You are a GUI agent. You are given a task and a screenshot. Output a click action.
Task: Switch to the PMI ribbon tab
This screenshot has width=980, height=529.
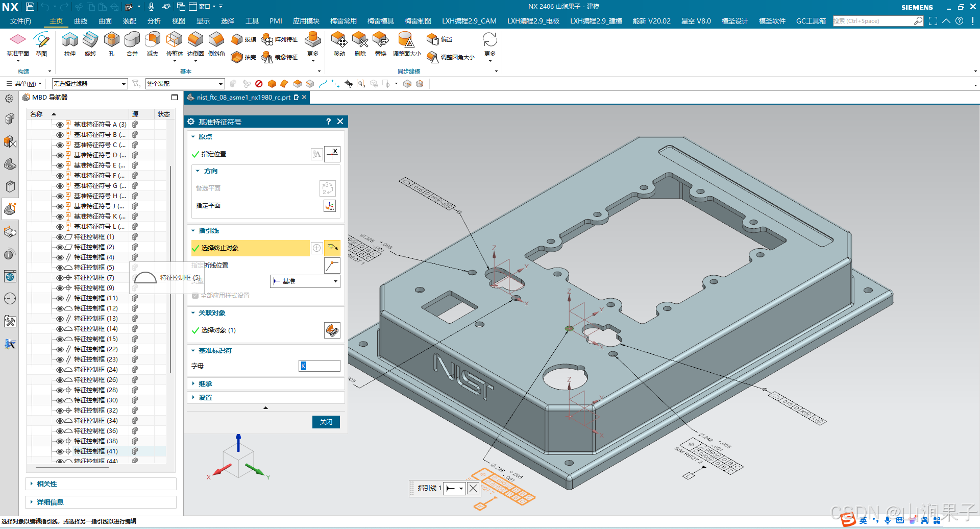pyautogui.click(x=276, y=21)
